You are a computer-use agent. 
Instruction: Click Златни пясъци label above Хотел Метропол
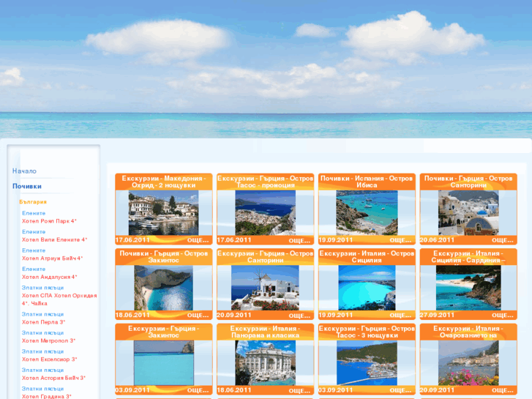[42, 333]
